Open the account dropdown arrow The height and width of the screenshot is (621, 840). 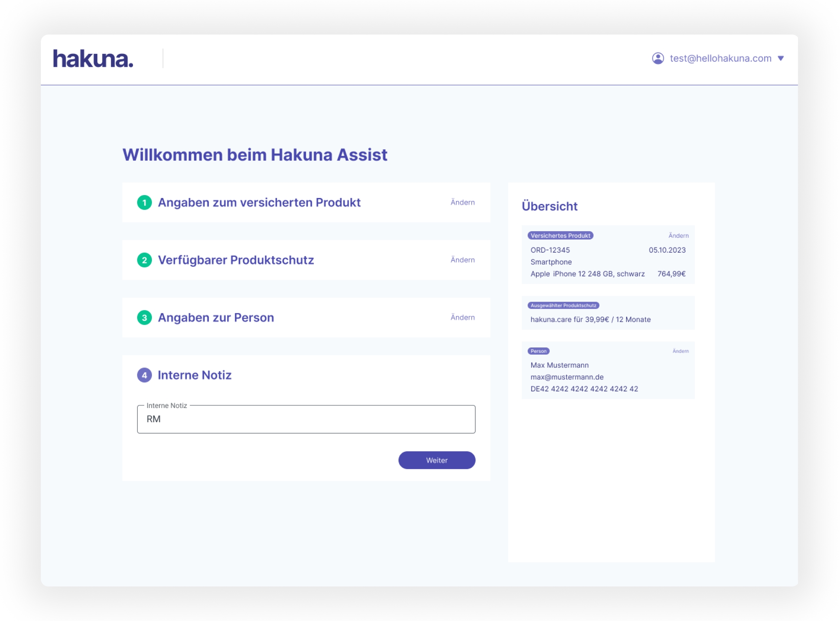pyautogui.click(x=781, y=58)
